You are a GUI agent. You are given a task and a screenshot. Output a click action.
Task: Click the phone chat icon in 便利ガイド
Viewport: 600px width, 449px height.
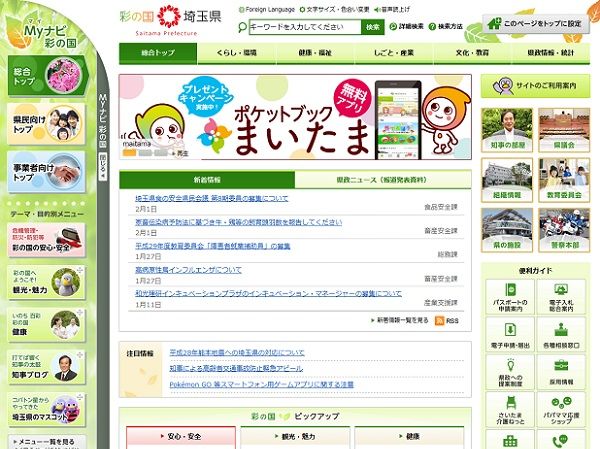click(x=561, y=439)
